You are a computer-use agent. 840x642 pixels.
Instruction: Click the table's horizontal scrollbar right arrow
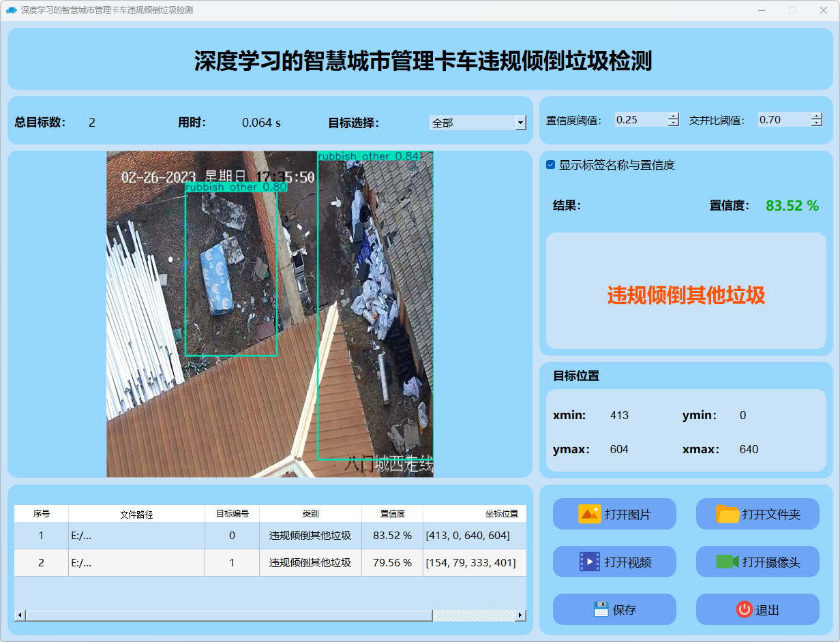(520, 615)
